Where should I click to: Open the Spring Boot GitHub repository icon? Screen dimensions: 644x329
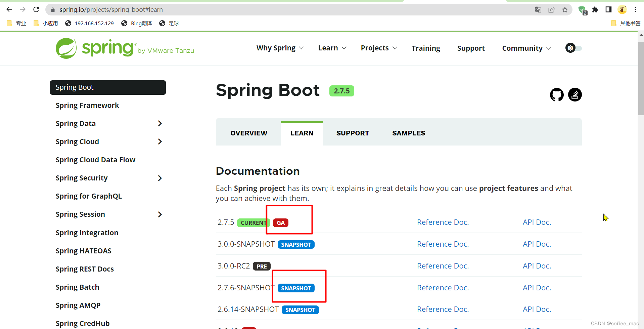click(x=557, y=95)
